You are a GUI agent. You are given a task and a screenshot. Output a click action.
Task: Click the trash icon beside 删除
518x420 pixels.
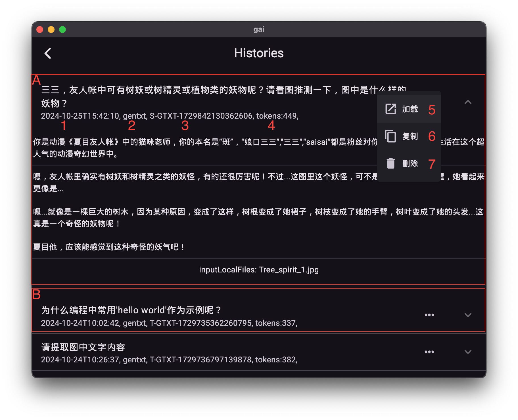[x=391, y=163]
